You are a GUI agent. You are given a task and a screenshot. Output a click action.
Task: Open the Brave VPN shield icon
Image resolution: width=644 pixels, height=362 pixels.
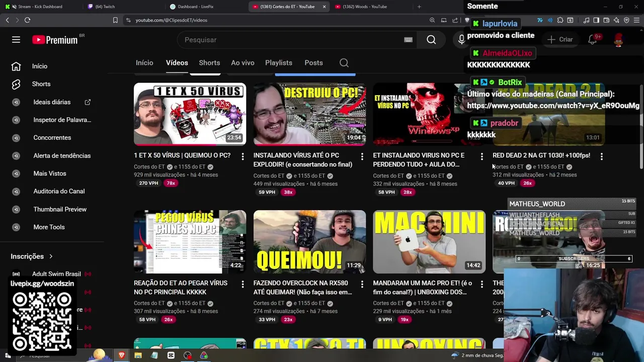click(x=626, y=20)
